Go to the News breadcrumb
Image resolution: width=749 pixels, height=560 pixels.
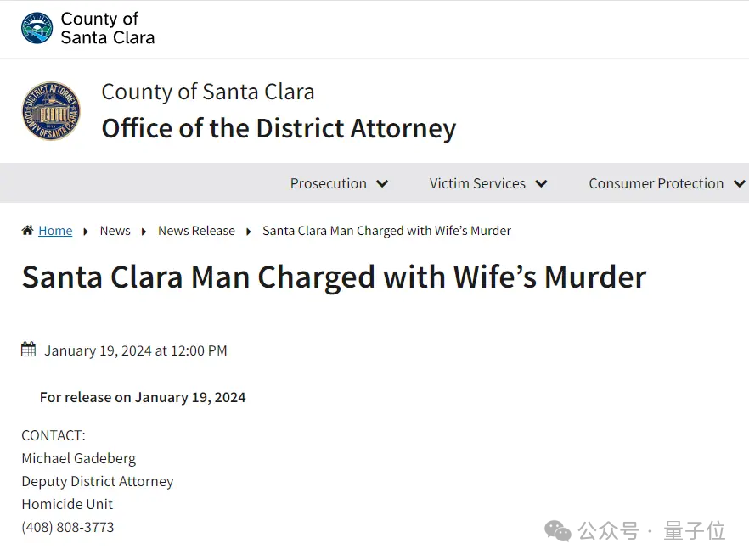pyautogui.click(x=115, y=231)
